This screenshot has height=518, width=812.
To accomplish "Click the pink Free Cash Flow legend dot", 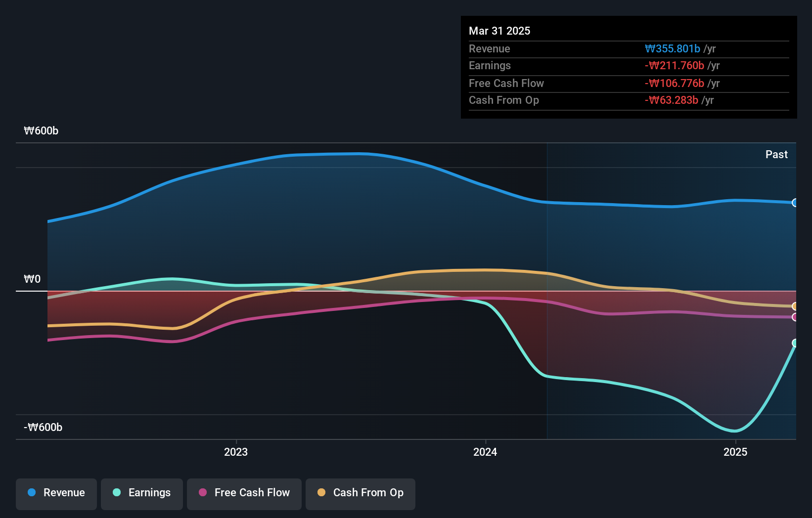I will click(x=203, y=492).
